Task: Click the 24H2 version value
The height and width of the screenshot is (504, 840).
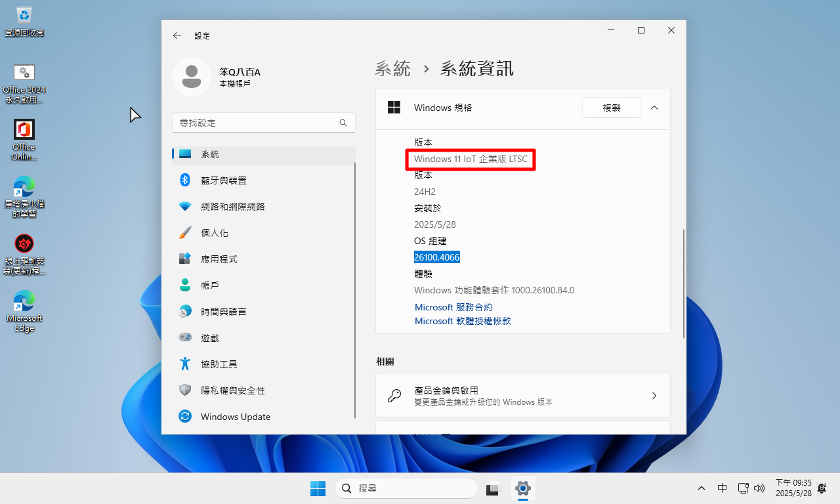Action: tap(425, 192)
